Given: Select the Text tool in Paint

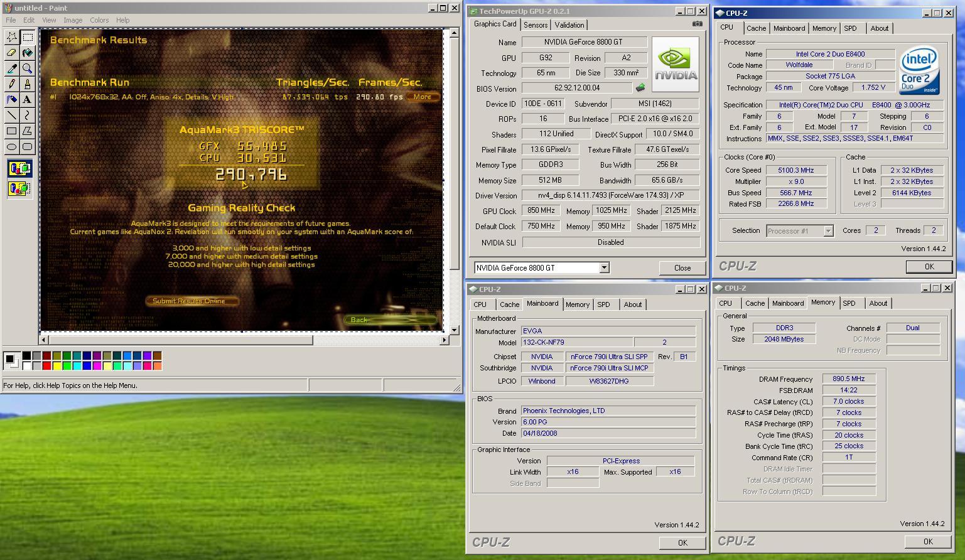Looking at the screenshot, I should tap(27, 100).
